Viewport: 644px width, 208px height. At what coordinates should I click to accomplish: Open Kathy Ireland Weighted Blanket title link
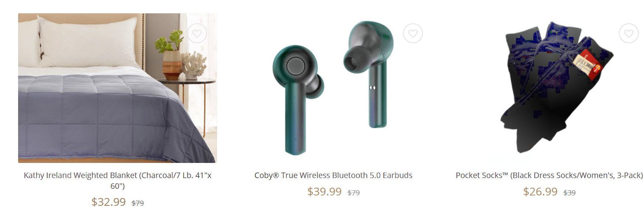[x=117, y=180]
